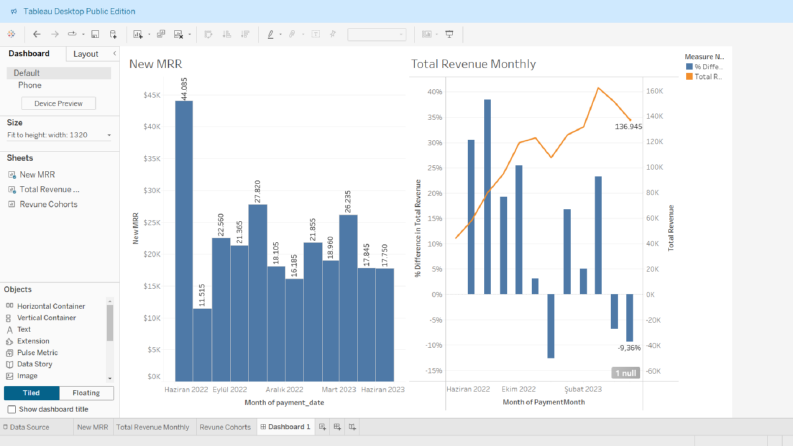Click the Sort descending icon
This screenshot has width=793, height=446.
point(245,34)
